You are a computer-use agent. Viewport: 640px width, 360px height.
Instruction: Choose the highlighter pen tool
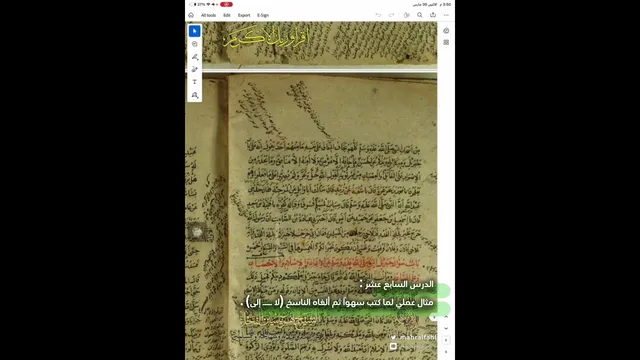click(195, 57)
